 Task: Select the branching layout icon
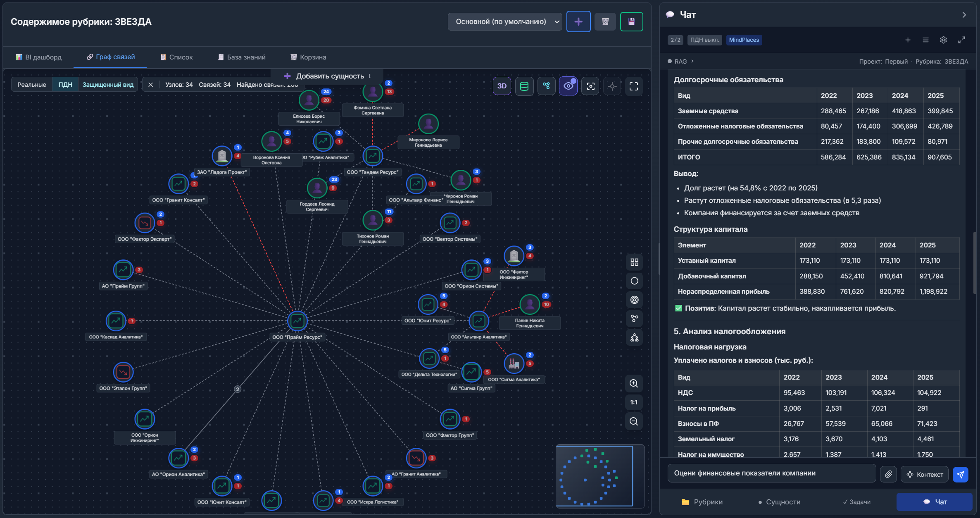(x=634, y=318)
